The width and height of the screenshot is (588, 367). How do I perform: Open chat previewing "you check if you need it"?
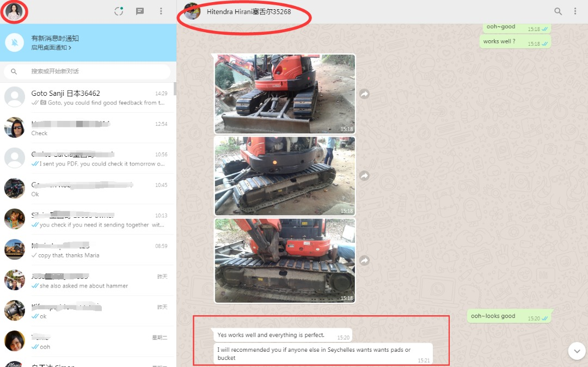pyautogui.click(x=88, y=219)
